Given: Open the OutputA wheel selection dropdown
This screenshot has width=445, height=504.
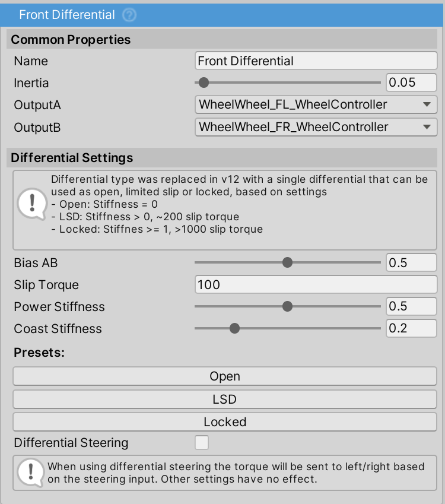Looking at the screenshot, I should [316, 104].
